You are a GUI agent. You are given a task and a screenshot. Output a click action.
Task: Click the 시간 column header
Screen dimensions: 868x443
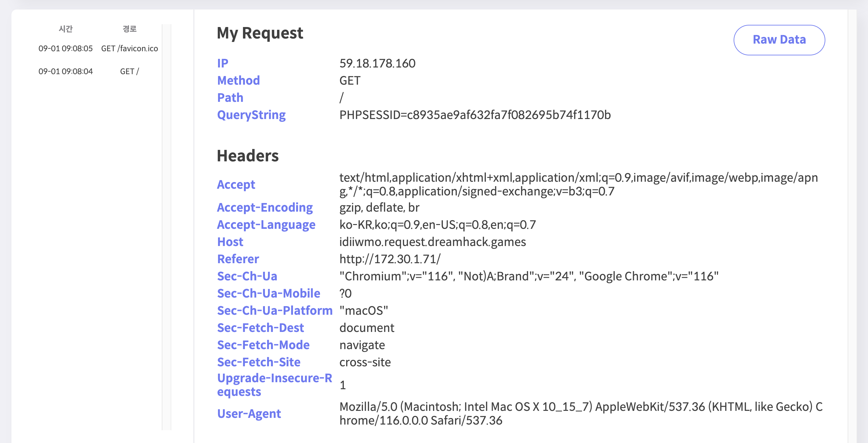[x=65, y=29]
